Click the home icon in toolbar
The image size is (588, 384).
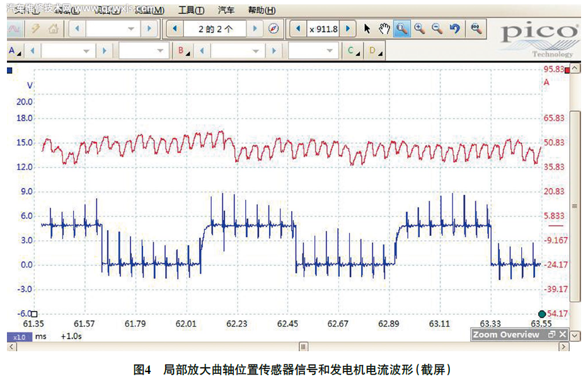click(x=54, y=29)
